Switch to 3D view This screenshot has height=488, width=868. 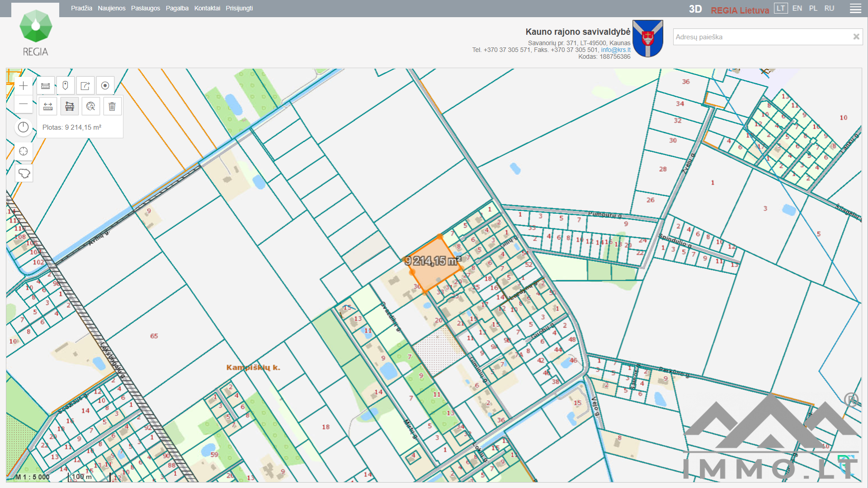[695, 9]
